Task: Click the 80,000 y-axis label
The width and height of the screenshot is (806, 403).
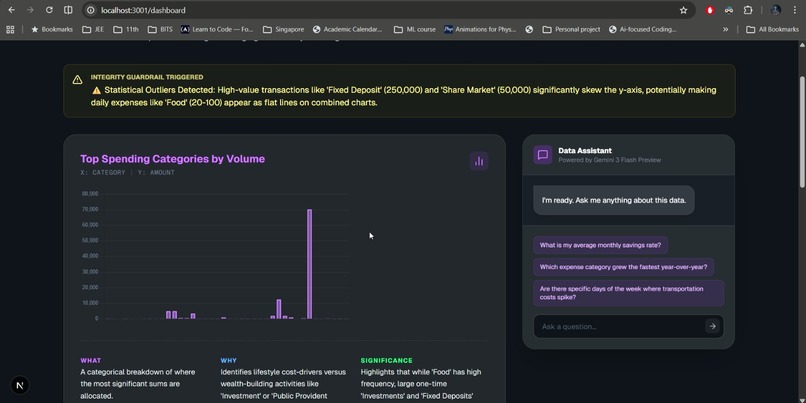Action: click(x=90, y=194)
